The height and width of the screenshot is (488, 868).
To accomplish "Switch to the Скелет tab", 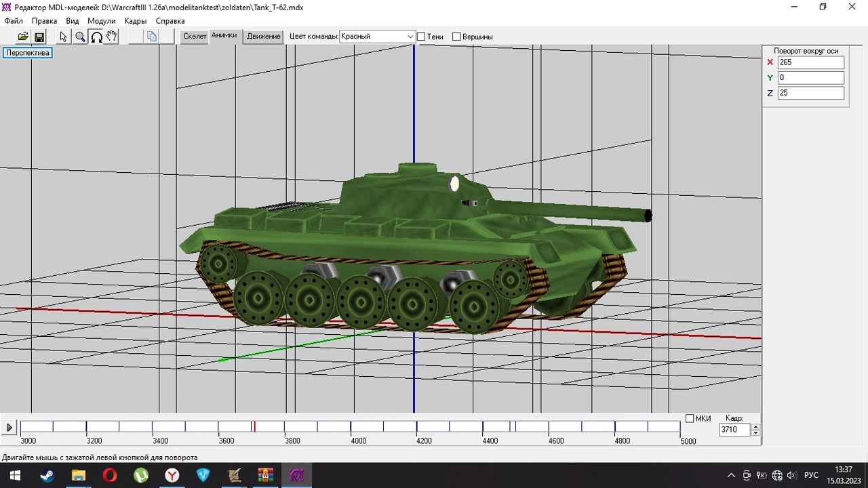I will [195, 37].
